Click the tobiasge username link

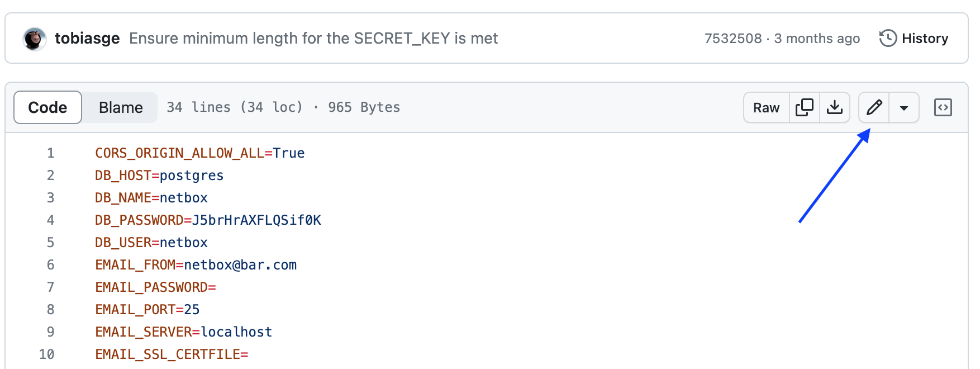pyautogui.click(x=87, y=38)
